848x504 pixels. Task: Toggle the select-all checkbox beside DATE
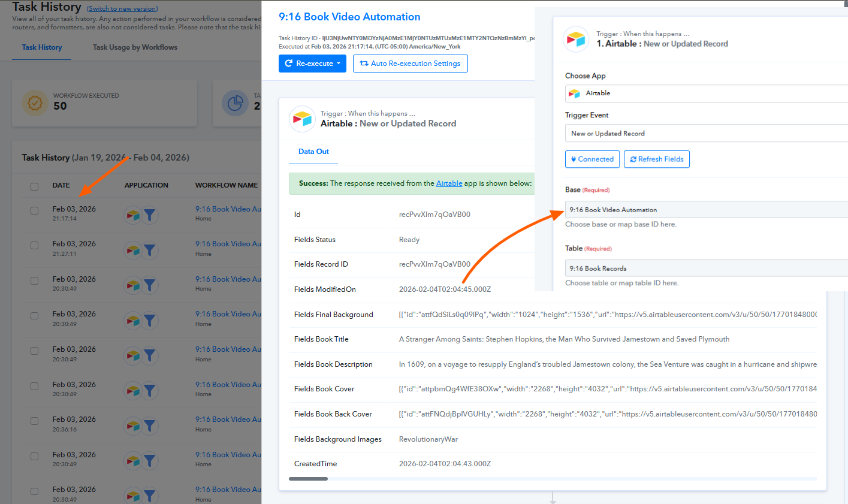pyautogui.click(x=34, y=186)
